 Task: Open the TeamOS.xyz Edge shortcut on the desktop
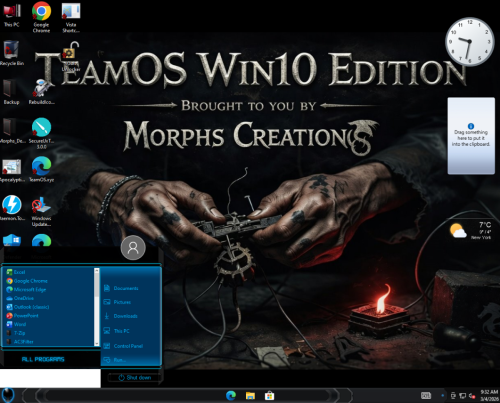coord(41,169)
